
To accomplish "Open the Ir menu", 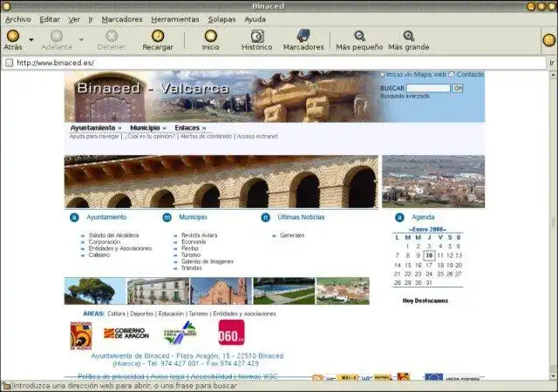I will point(91,19).
